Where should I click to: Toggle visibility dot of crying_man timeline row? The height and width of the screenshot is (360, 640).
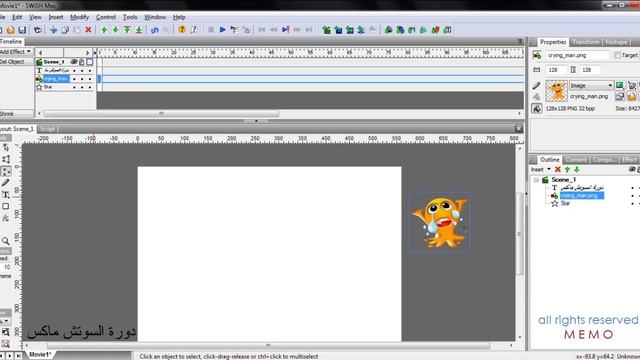point(74,79)
